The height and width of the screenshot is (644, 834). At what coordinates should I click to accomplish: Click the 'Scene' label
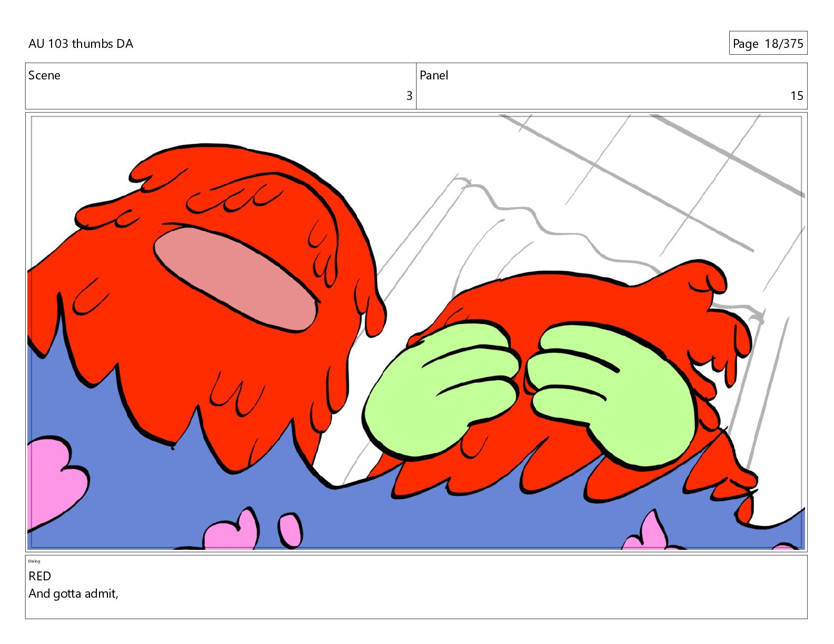pos(44,75)
